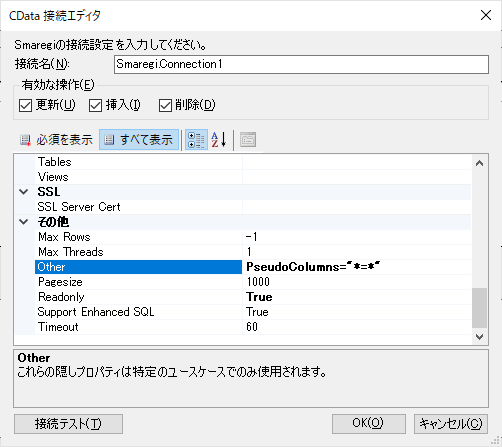The width and height of the screenshot is (502, 447).
Task: Show only required properties (必須を表示)
Action: [x=56, y=140]
